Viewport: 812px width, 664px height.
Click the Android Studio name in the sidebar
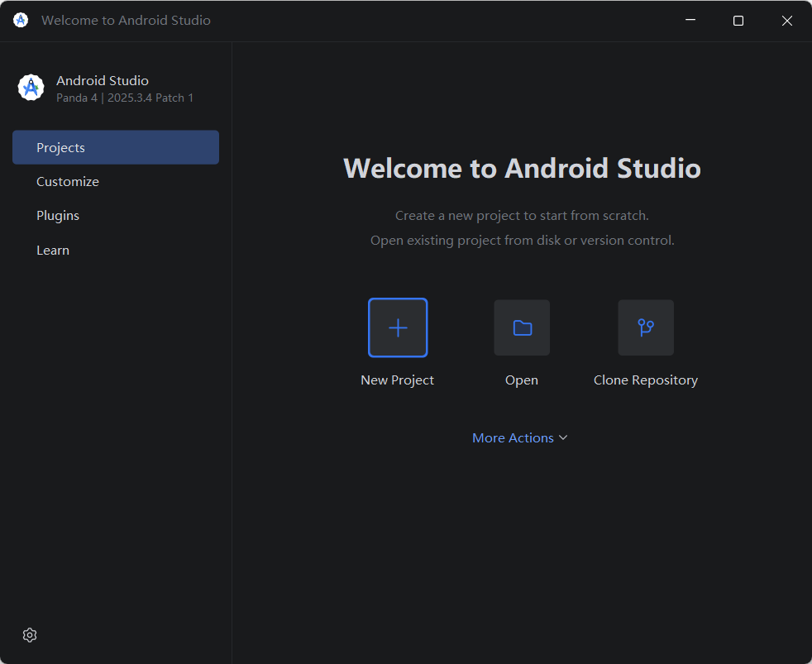[103, 81]
